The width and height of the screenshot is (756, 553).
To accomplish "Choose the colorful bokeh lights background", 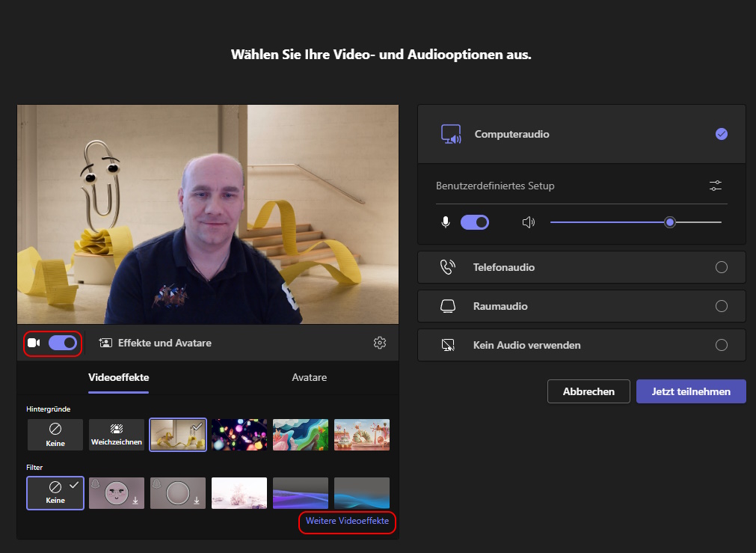I will click(239, 435).
